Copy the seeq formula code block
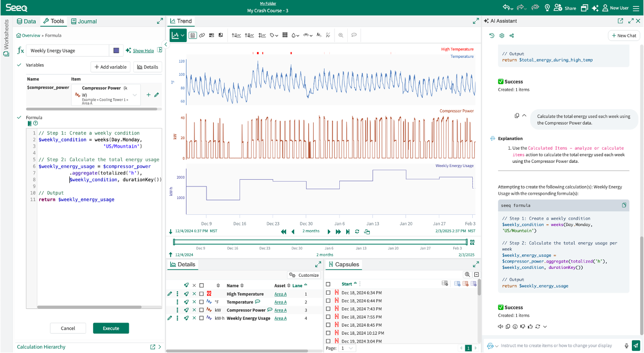 [624, 205]
